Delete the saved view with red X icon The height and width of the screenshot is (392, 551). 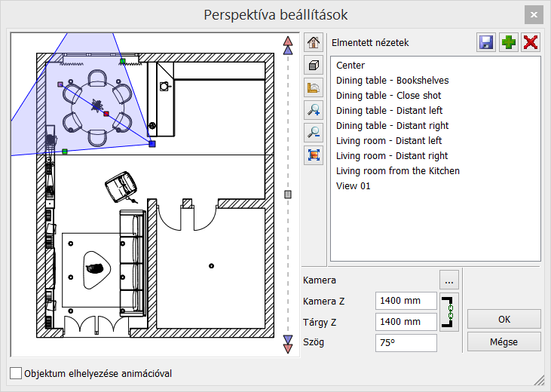(x=531, y=43)
